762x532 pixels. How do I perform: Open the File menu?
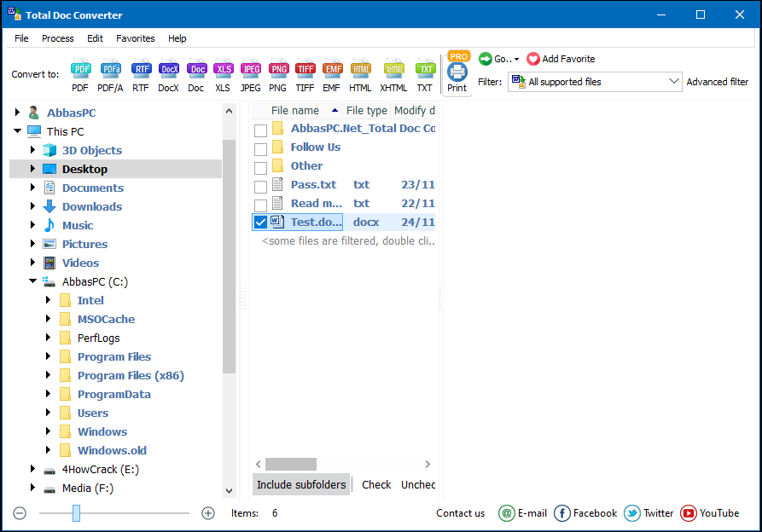21,38
